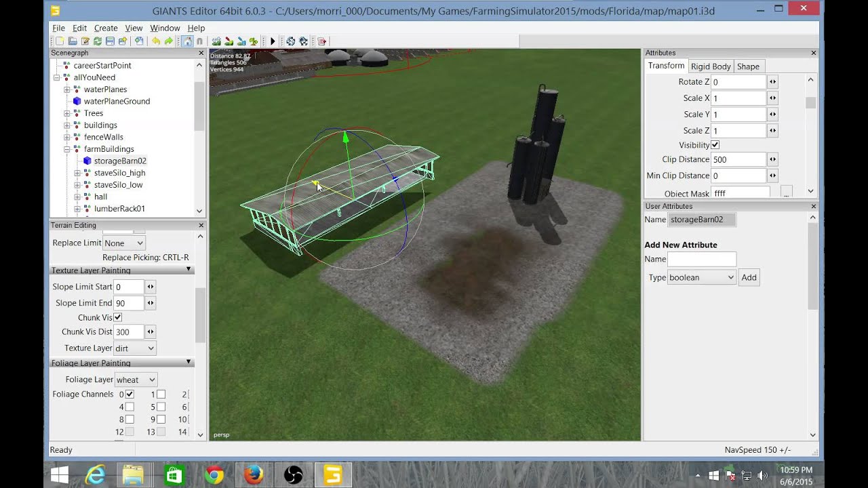Switch to the Rigid Body tab

(711, 66)
